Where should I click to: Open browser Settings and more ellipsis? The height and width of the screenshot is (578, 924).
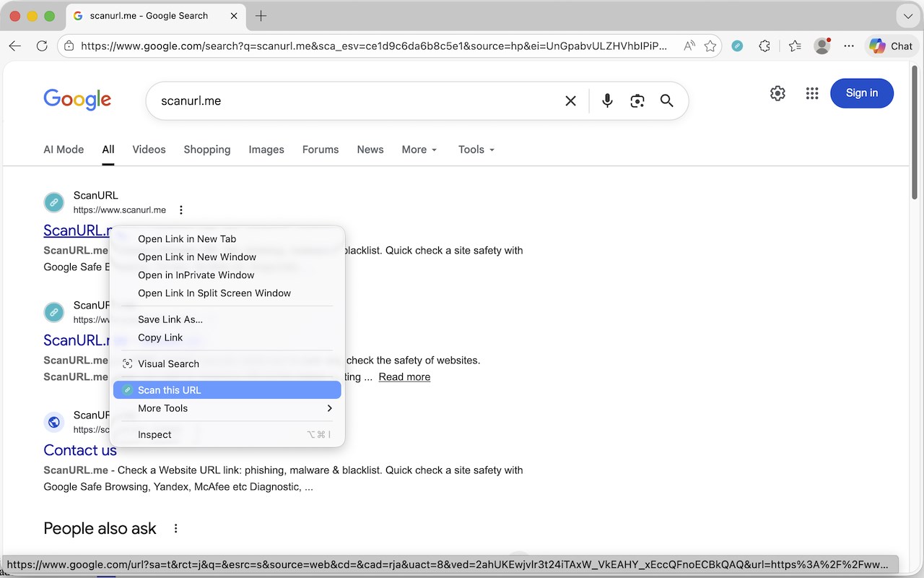point(849,46)
